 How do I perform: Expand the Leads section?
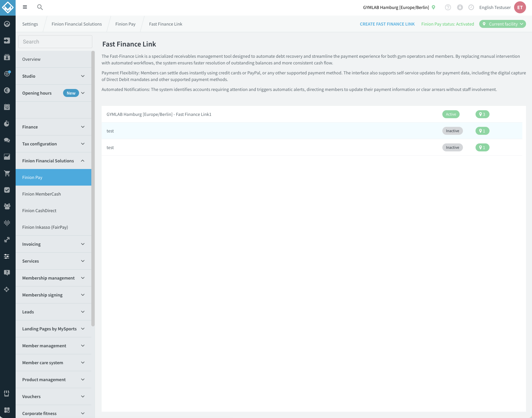53,312
